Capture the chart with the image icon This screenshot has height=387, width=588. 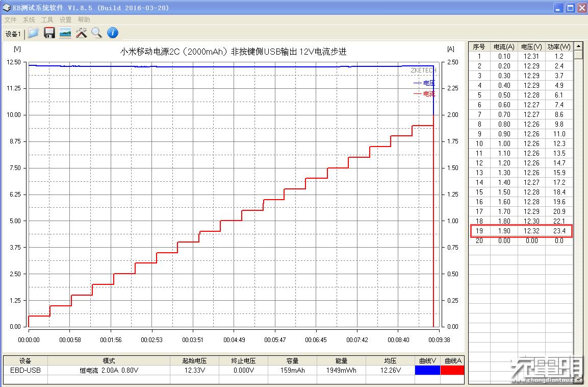coord(65,32)
